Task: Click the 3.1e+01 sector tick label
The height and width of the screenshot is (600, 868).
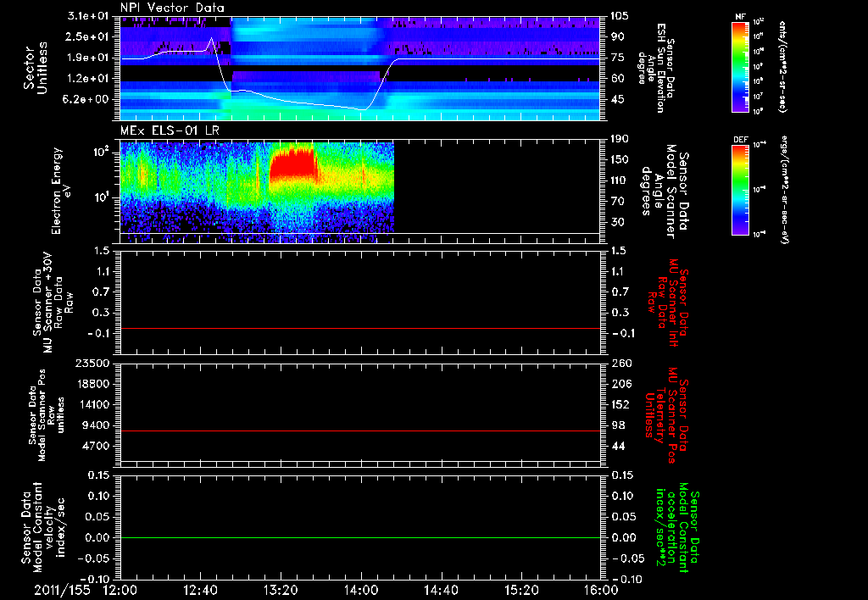Action: pos(90,16)
